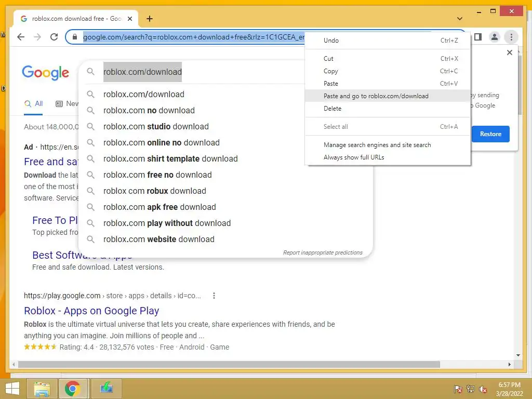Click the padlock site info icon
532x399 pixels.
click(75, 37)
